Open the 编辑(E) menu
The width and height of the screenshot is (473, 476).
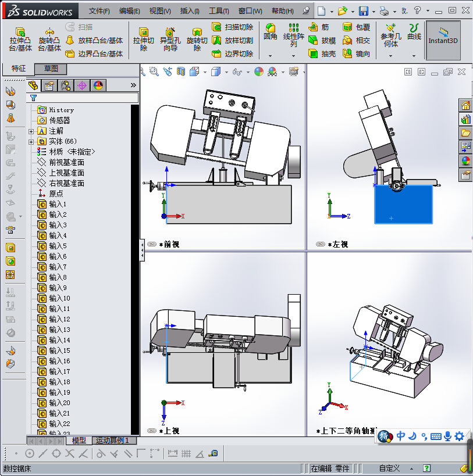130,11
